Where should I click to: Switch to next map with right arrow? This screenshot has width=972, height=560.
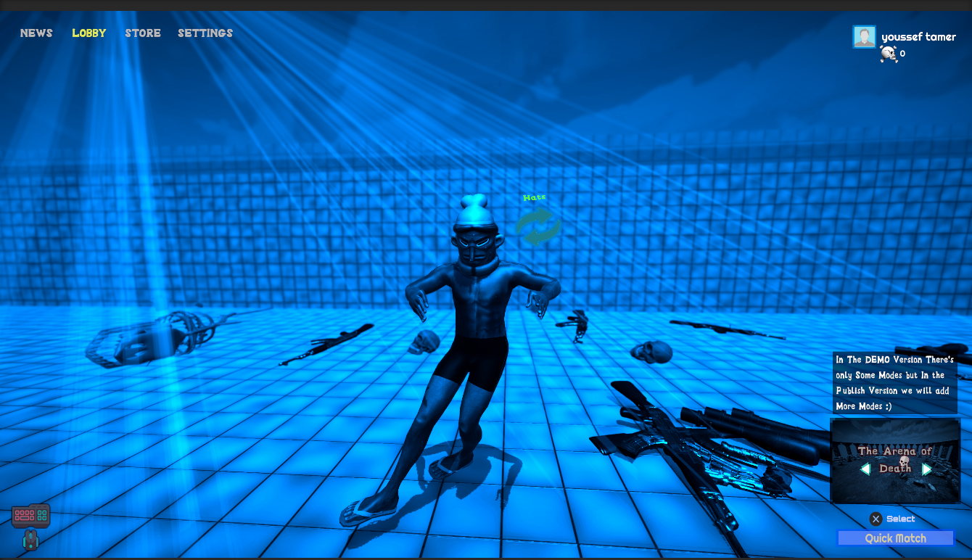coord(926,469)
